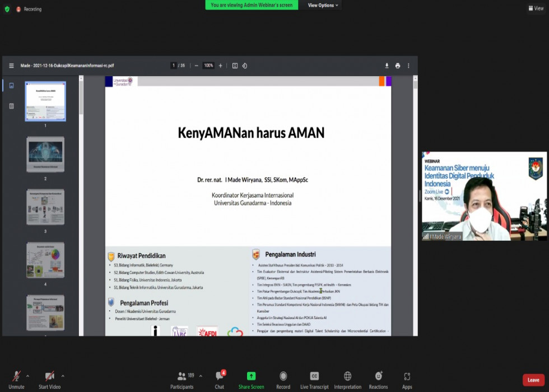Image resolution: width=549 pixels, height=392 pixels.
Task: Start recording with the Record button
Action: [x=283, y=377]
